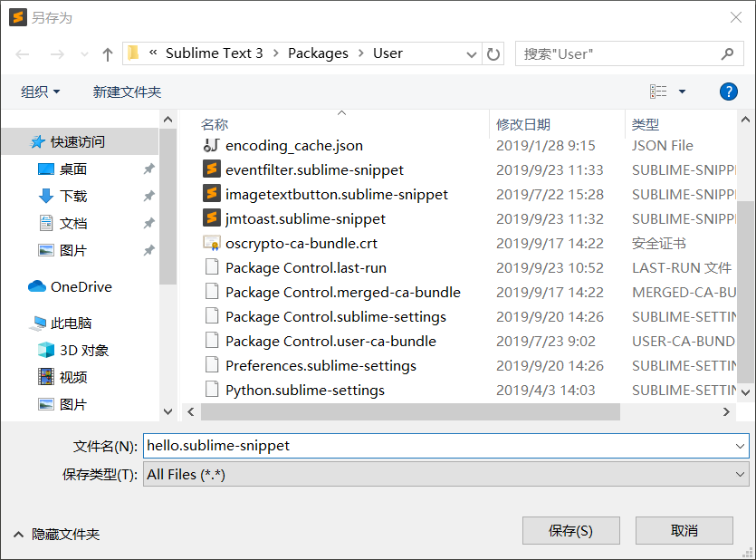
Task: Click the horizontal scrollbar of file list
Action: [410, 411]
